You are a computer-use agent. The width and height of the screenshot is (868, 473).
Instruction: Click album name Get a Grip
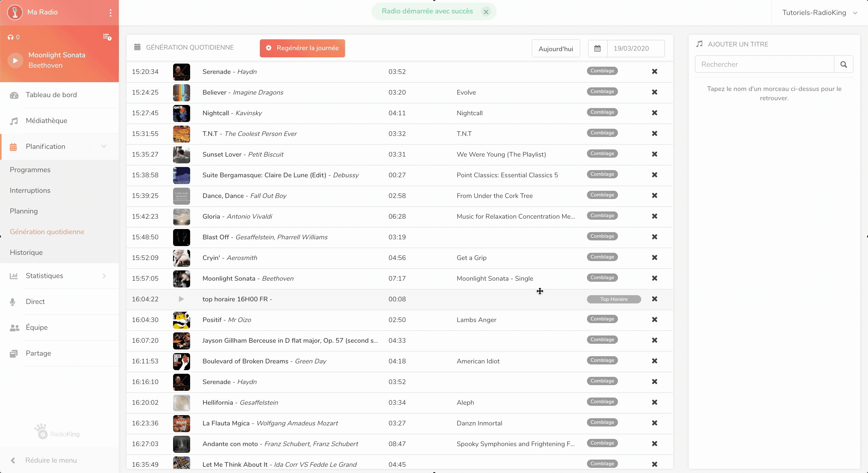(x=471, y=258)
